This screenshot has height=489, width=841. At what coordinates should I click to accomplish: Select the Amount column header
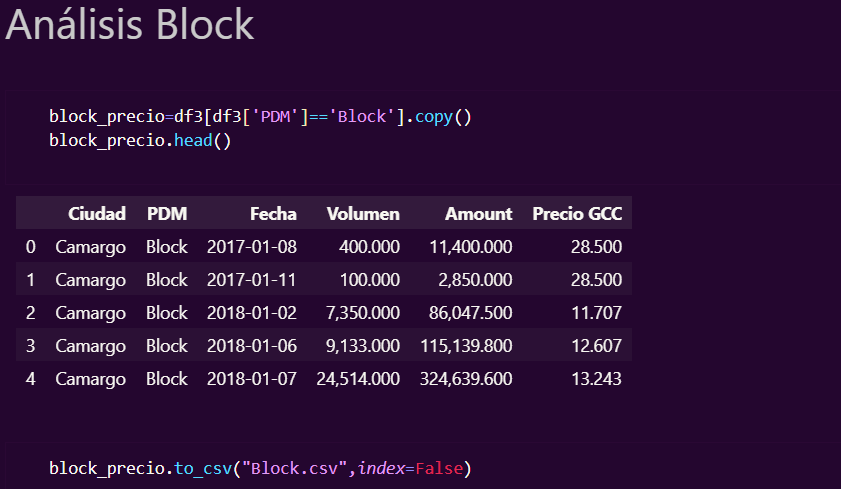[478, 213]
